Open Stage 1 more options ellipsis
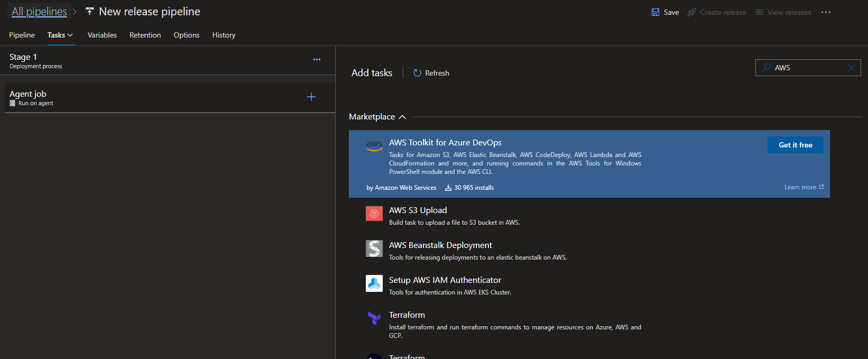 point(317,60)
